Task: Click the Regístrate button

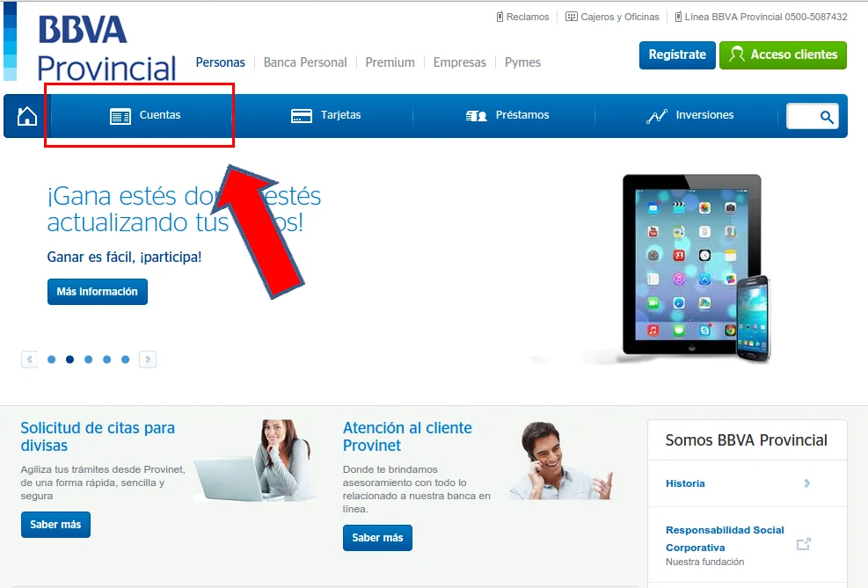Action: click(x=677, y=54)
